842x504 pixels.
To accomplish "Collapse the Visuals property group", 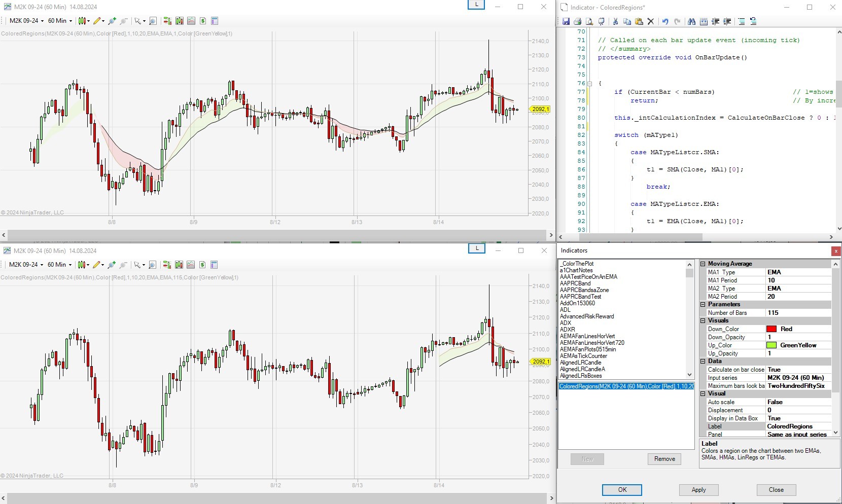I will tap(703, 320).
